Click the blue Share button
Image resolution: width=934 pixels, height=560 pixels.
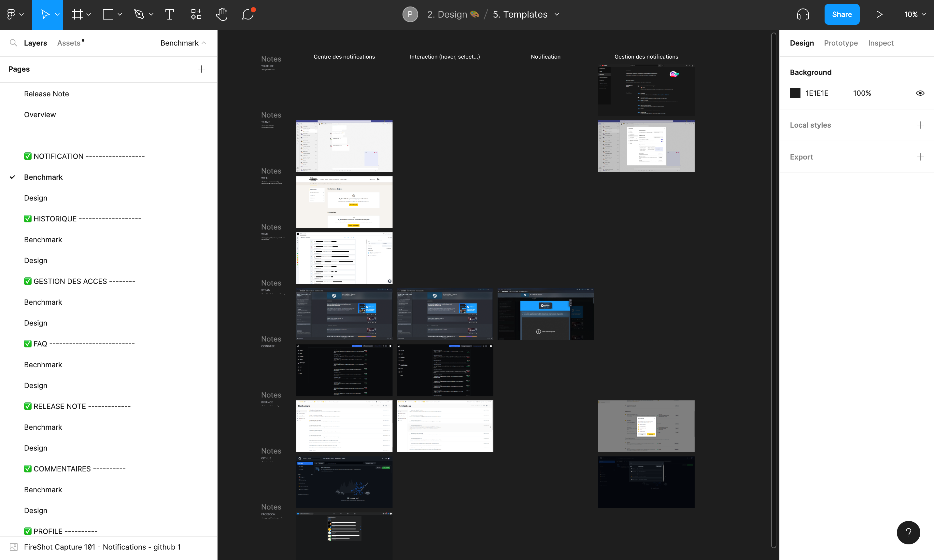(842, 14)
